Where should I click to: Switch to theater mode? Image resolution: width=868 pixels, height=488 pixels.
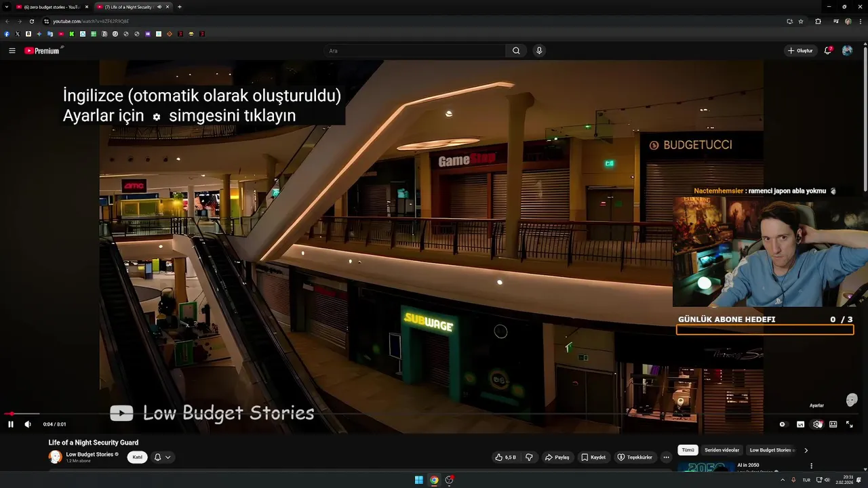833,424
